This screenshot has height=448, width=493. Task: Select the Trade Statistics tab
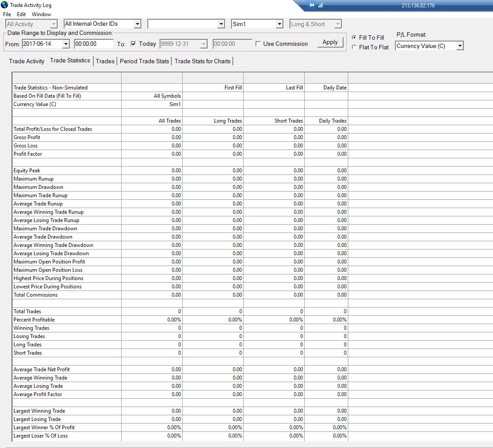pos(70,60)
